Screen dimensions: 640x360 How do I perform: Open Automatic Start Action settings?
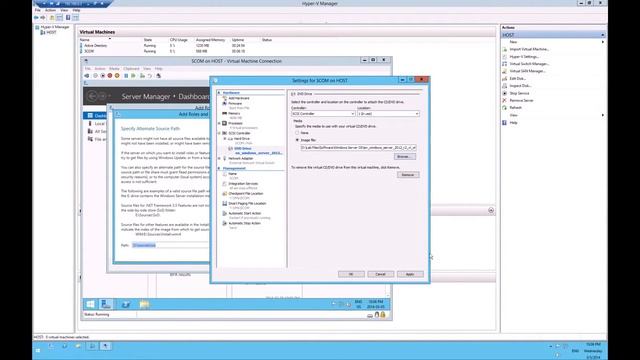(x=244, y=213)
